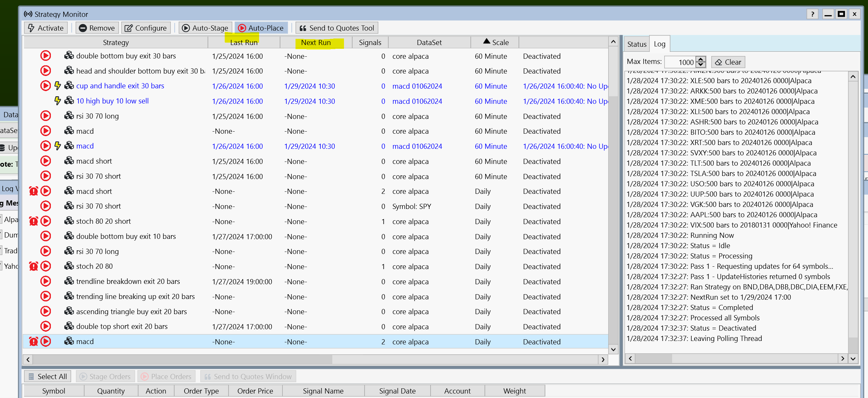Decrease Max Items with down stepper arrow

tap(701, 65)
